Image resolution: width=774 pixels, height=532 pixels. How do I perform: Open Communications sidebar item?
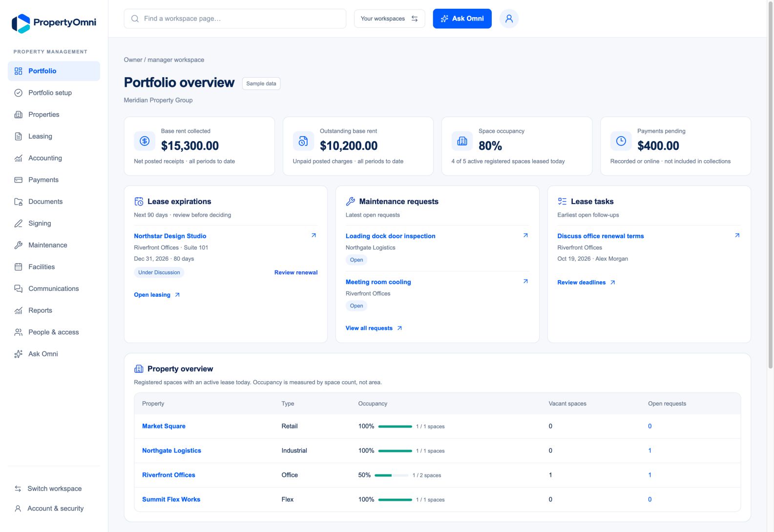tap(54, 288)
